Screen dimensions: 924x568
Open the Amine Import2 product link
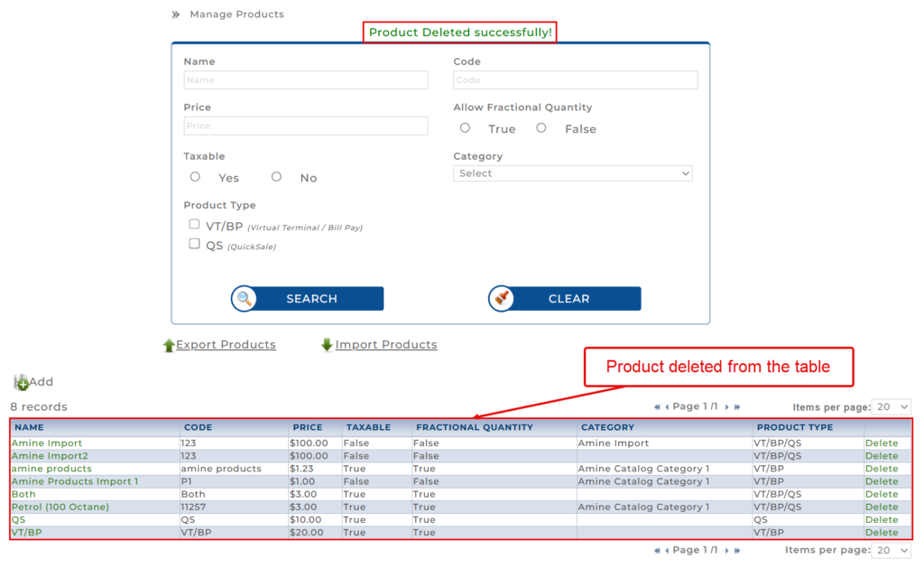click(50, 456)
